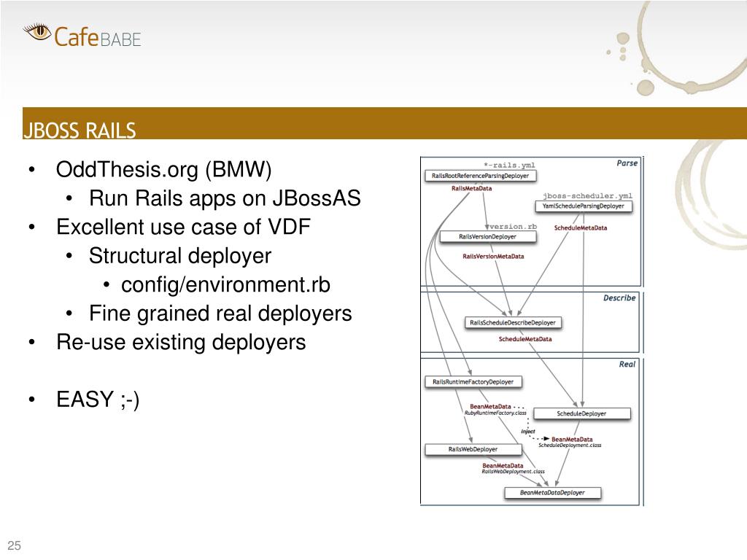This screenshot has height=560, width=747.
Task: Click the 'Structural deployer' sub-bullet
Action: coord(180,256)
